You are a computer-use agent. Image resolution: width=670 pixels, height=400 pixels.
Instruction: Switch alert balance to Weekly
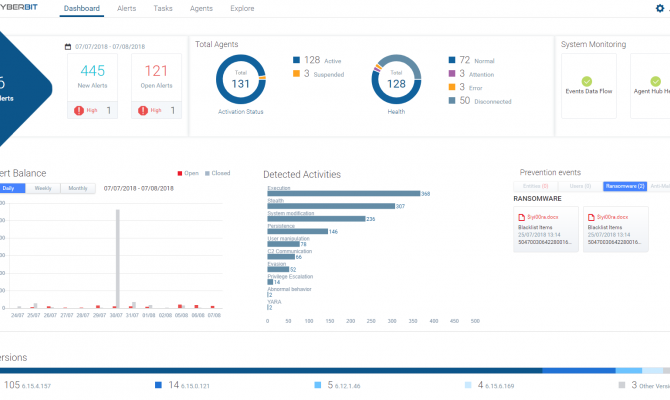pyautogui.click(x=43, y=188)
